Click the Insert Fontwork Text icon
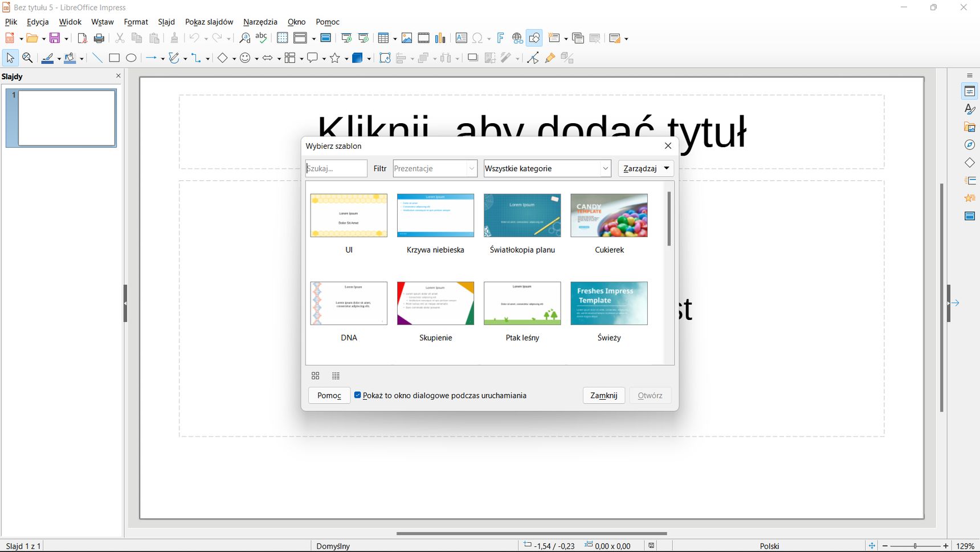The height and width of the screenshot is (552, 980). (500, 38)
